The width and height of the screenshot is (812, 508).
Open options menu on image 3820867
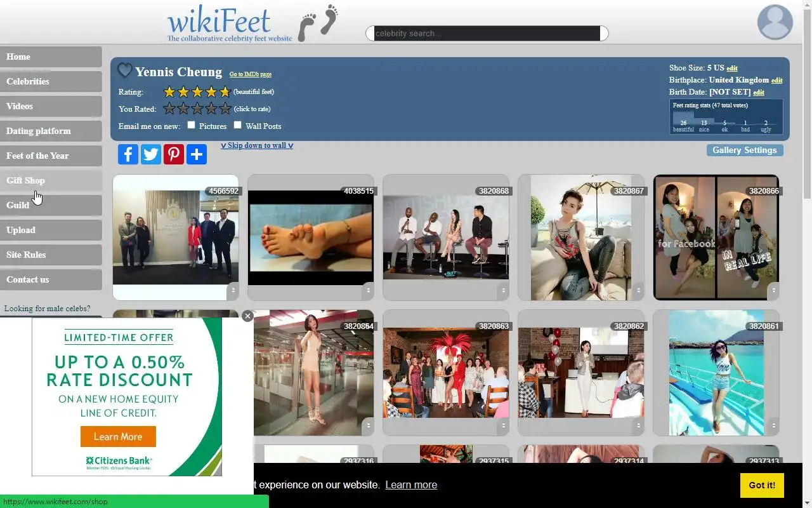click(638, 290)
